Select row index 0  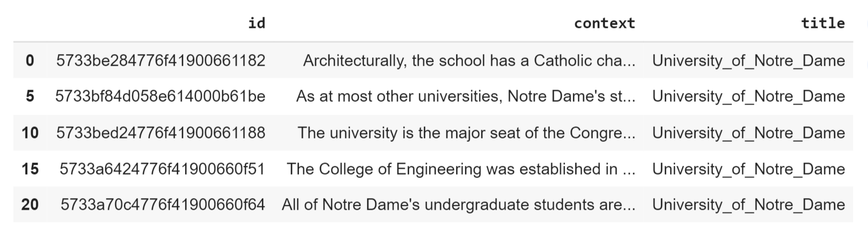[29, 60]
